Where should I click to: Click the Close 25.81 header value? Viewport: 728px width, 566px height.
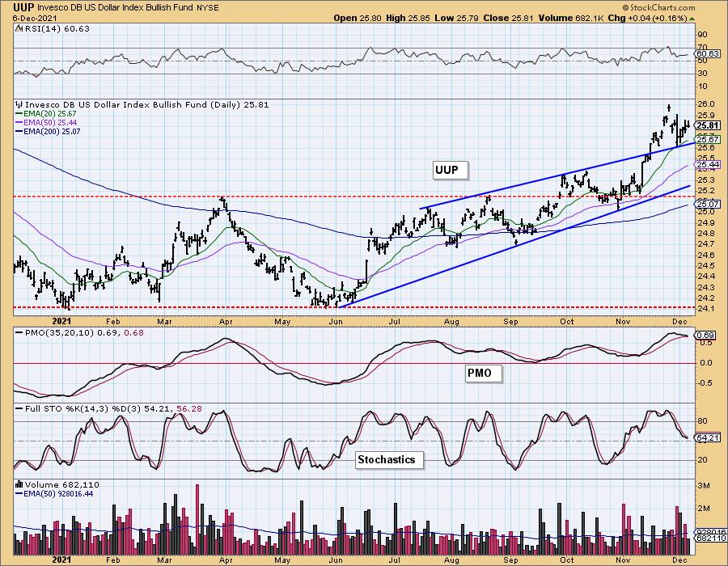tap(509, 18)
